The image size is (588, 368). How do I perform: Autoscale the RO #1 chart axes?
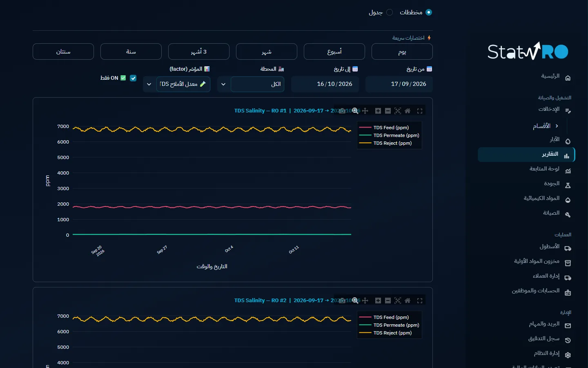pos(398,111)
